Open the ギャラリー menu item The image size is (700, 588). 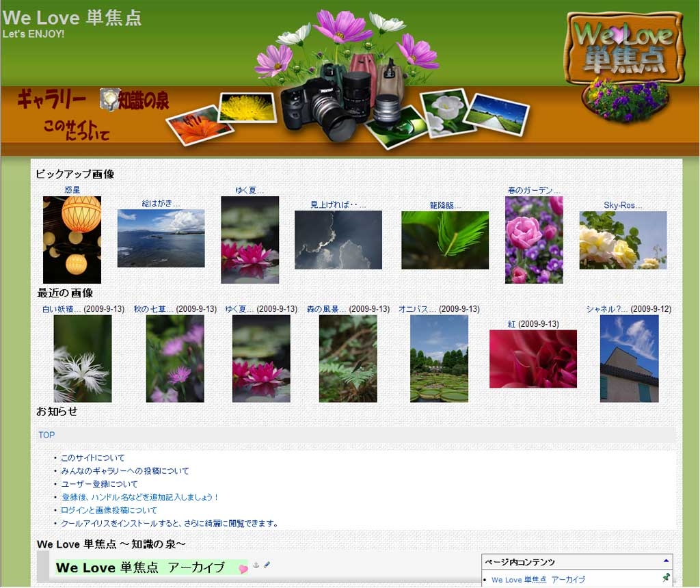tap(51, 99)
